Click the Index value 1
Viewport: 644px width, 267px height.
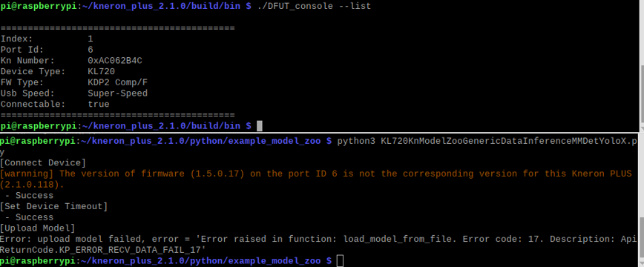(x=91, y=39)
